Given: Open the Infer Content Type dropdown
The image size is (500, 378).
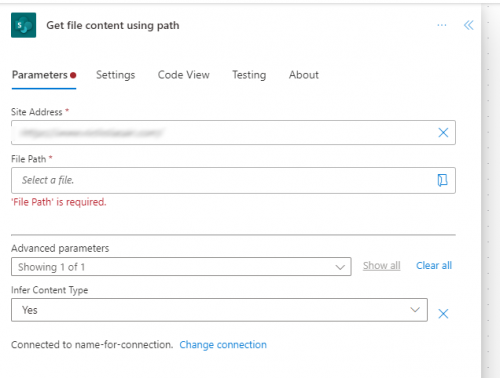Looking at the screenshot, I should (219, 310).
